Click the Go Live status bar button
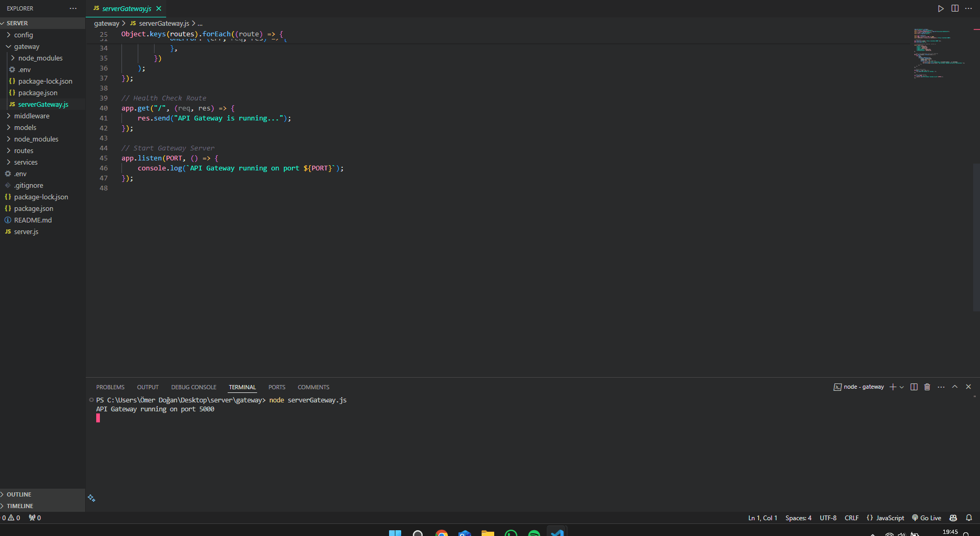 coord(927,518)
